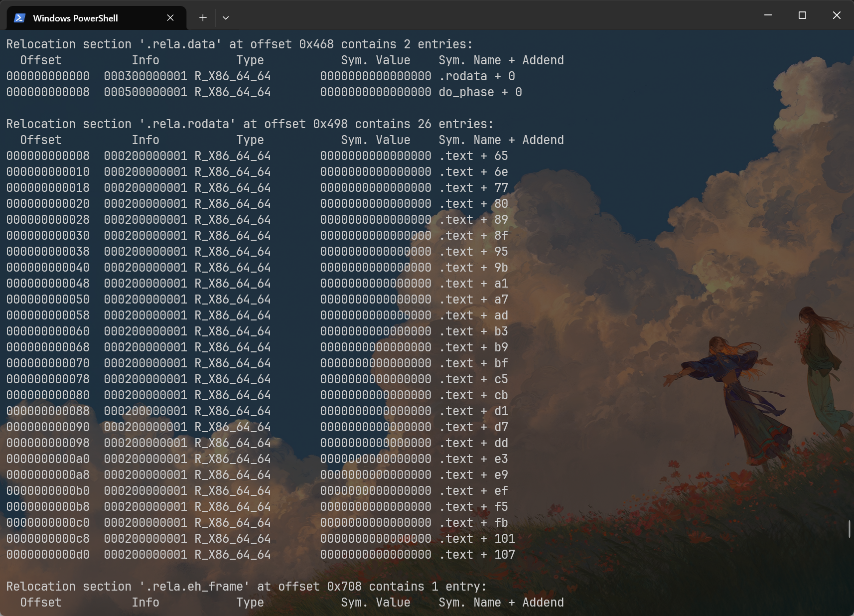This screenshot has width=854, height=616.
Task: Click the '.text + fb' relocation entry
Action: click(x=473, y=523)
